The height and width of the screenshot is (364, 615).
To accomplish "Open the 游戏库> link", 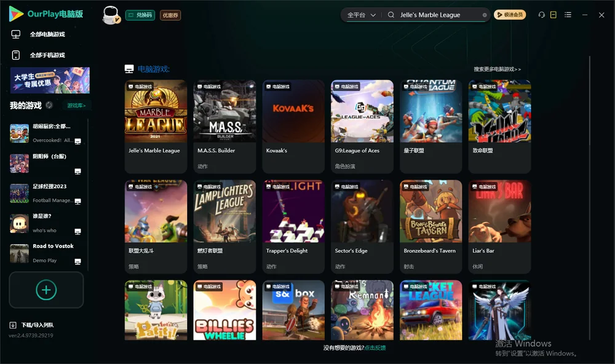I will (x=76, y=106).
